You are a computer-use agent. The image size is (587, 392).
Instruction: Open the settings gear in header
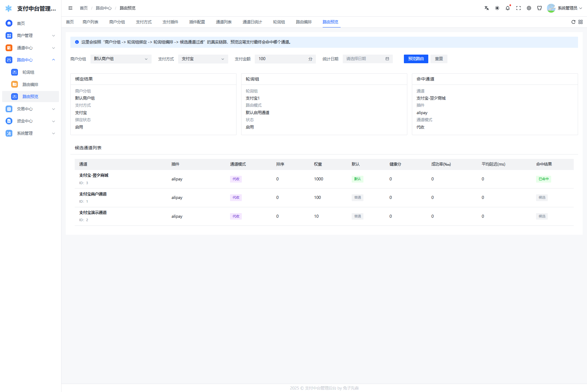(x=529, y=8)
